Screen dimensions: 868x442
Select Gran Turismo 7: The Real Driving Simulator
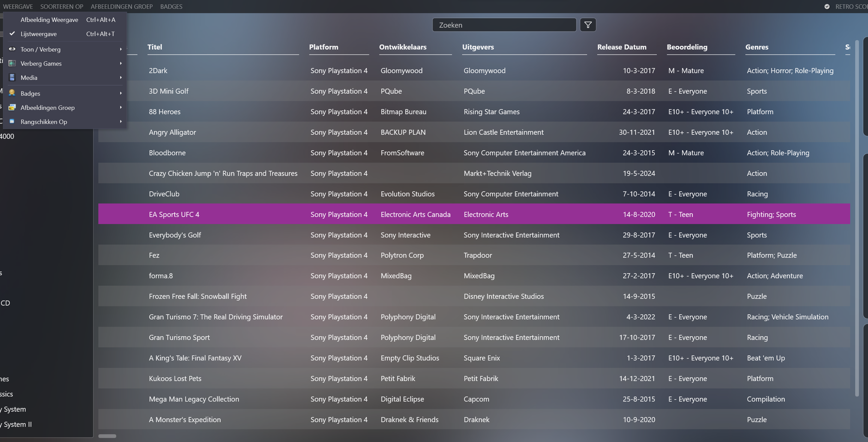point(216,317)
